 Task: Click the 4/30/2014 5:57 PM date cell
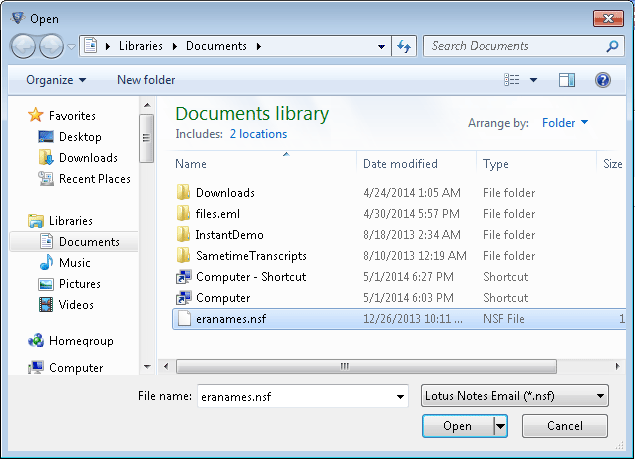coord(411,213)
